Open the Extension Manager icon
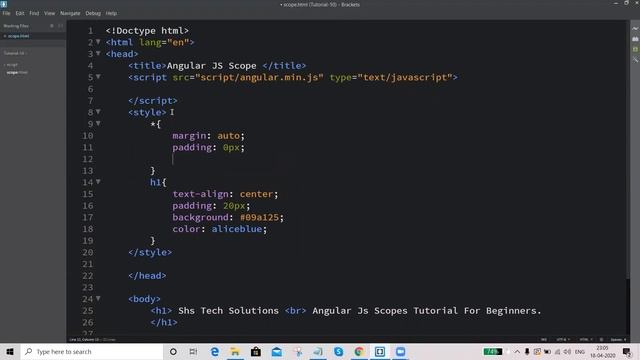640x360 pixels. [x=635, y=39]
